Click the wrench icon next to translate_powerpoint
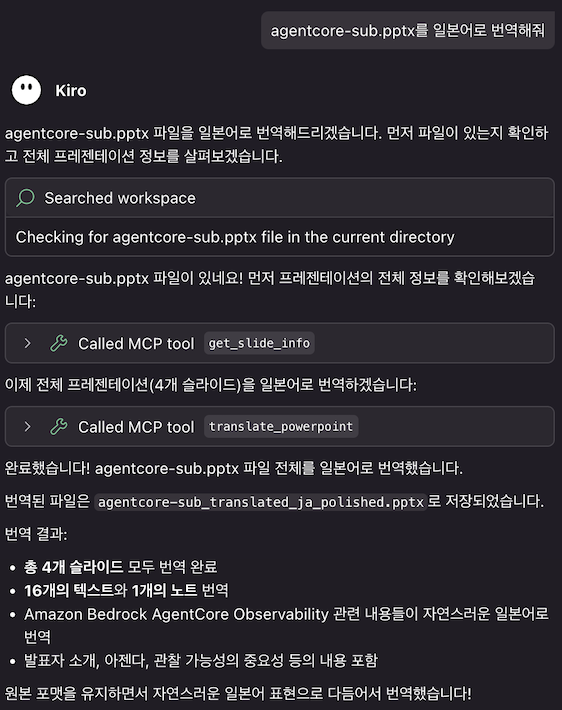 pos(58,427)
